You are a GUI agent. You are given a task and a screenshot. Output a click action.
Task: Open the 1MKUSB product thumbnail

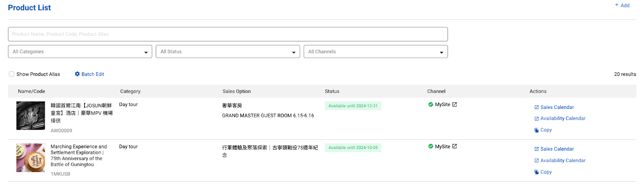(x=31, y=158)
